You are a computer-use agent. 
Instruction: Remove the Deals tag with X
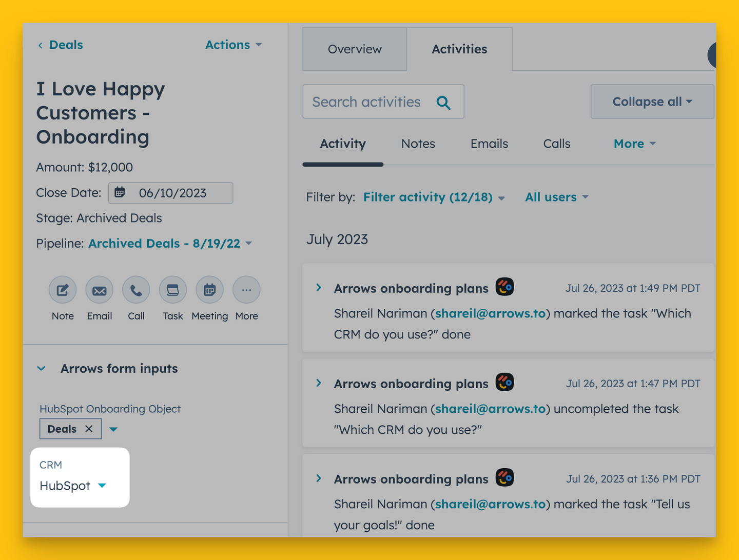89,429
